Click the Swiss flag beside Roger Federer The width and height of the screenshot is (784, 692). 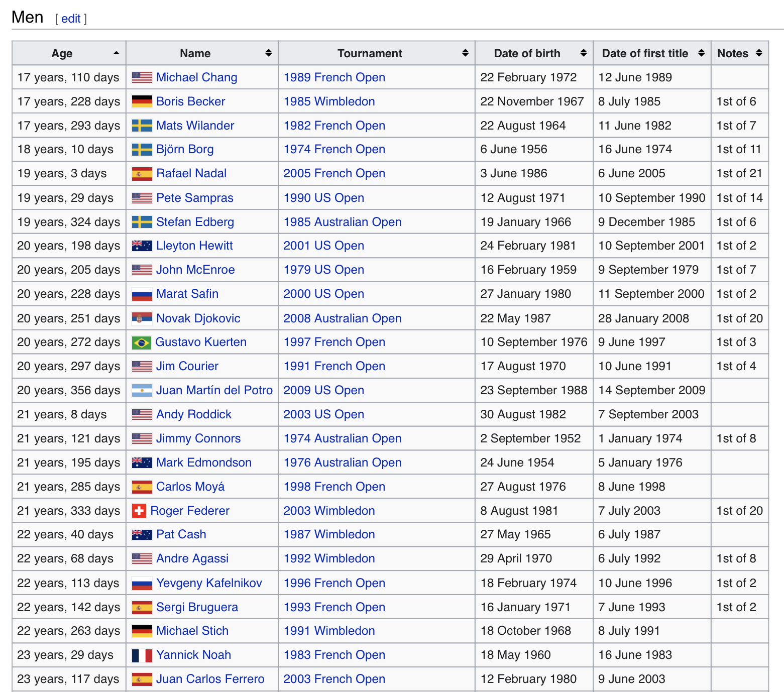point(139,511)
